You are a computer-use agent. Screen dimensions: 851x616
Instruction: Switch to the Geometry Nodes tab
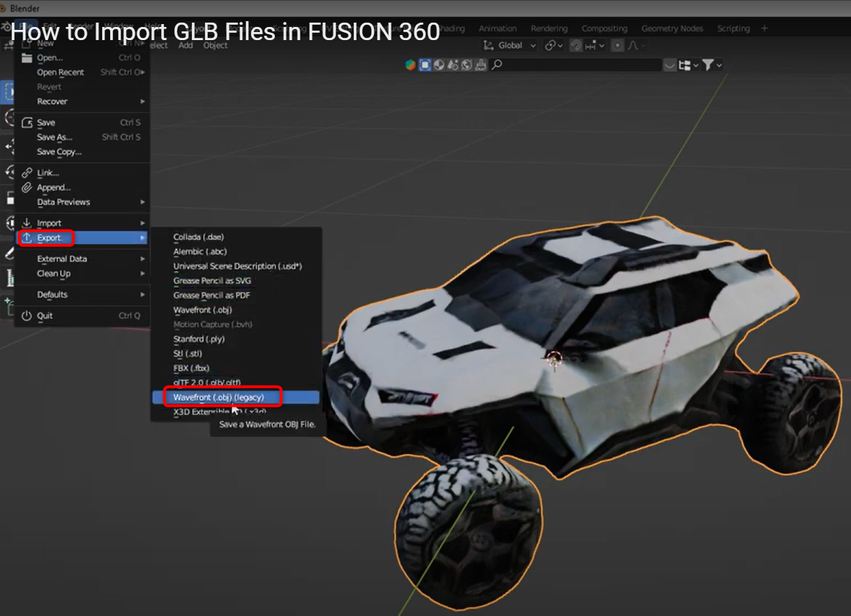672,28
